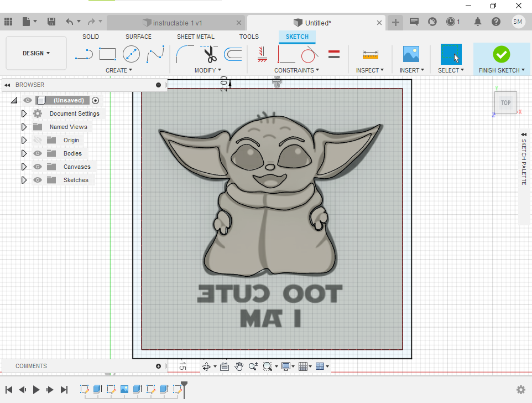The width and height of the screenshot is (532, 403).
Task: Select the Fit Point Spline tool
Action: [155, 54]
